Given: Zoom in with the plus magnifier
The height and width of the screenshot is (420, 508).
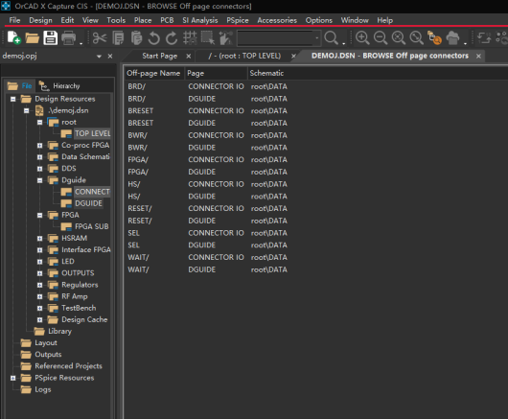Looking at the screenshot, I should [362, 38].
